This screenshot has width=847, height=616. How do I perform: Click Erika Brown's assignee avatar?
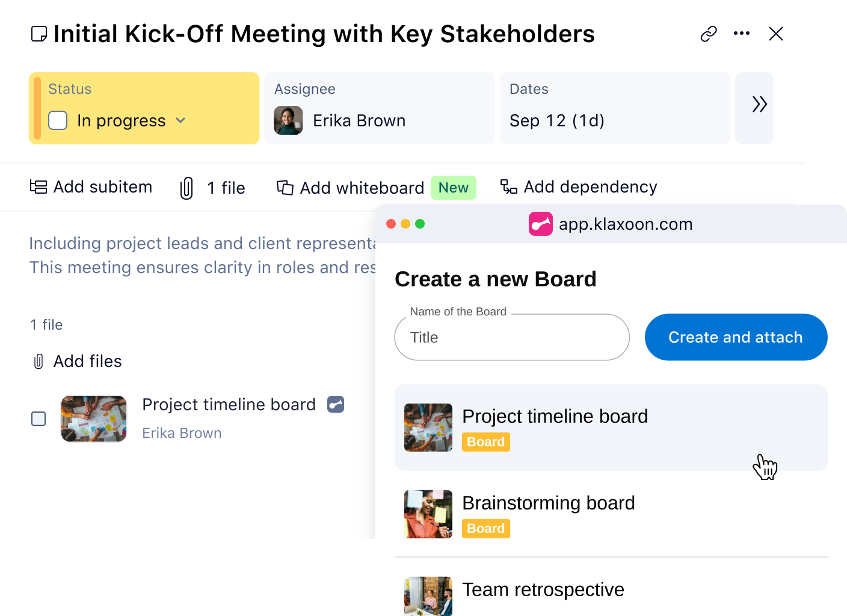pos(289,120)
